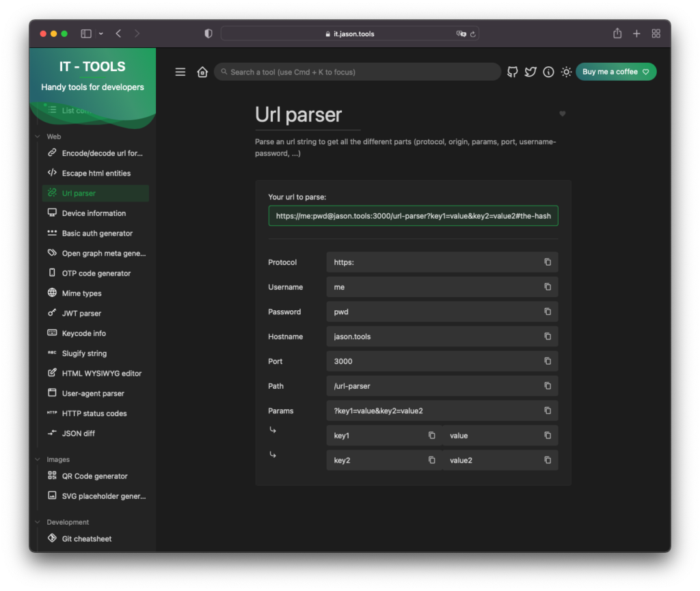Copy the key2 parameter name
700x591 pixels.
coord(432,460)
